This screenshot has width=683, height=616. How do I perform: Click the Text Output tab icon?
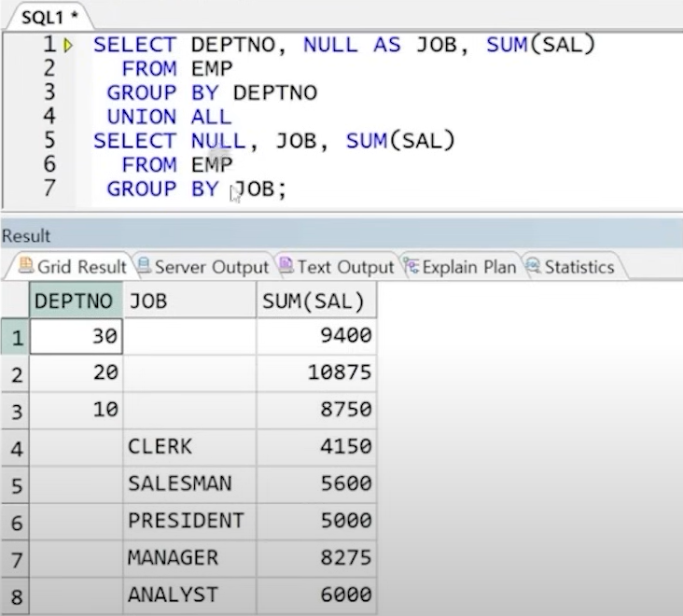286,264
